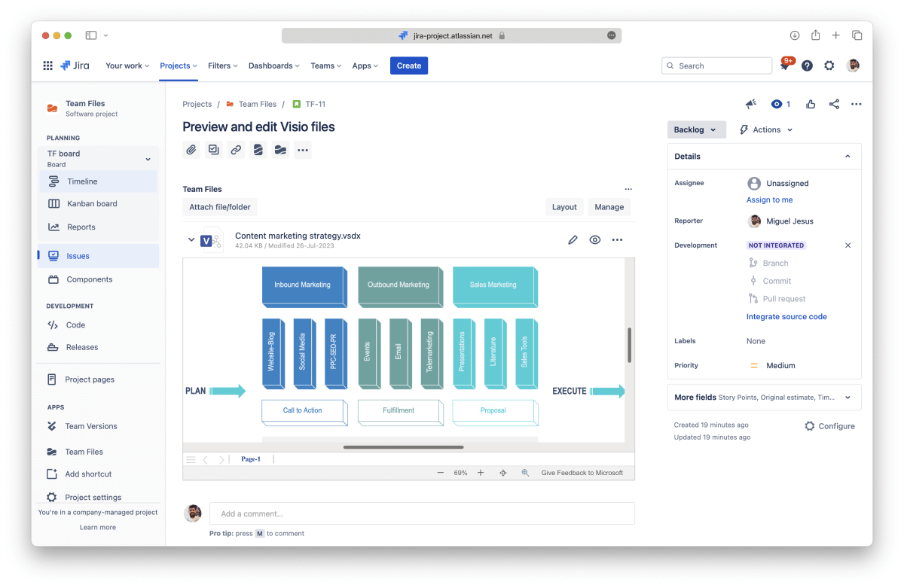Open Timeline in the sidebar
This screenshot has width=904, height=588.
99,181
